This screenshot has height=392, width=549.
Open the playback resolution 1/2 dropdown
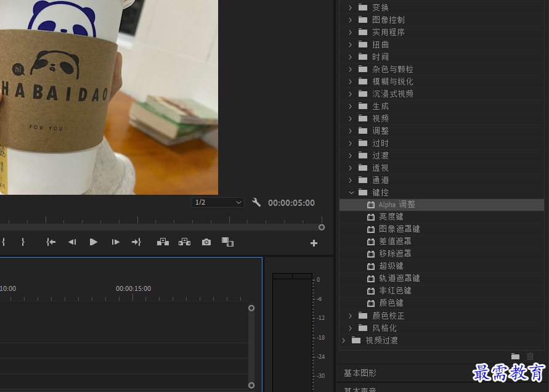(218, 203)
